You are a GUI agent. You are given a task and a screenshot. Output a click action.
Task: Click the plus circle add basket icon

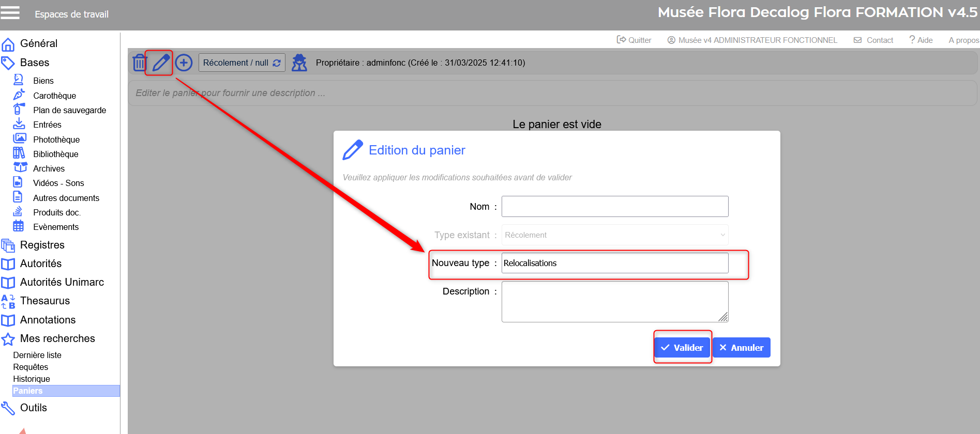click(184, 63)
